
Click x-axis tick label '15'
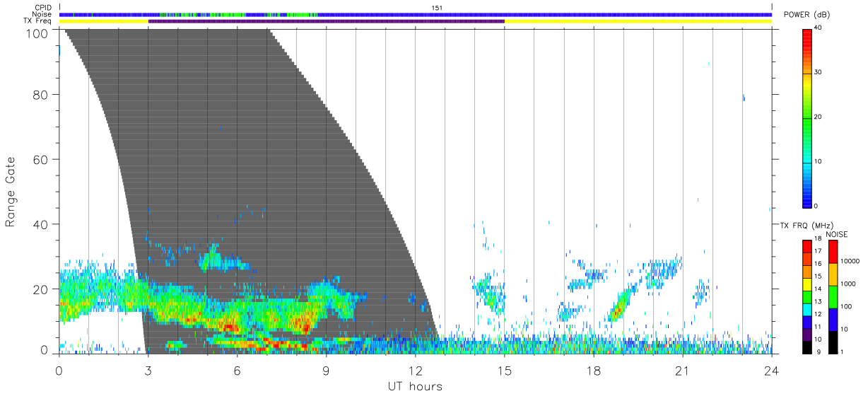(x=504, y=371)
